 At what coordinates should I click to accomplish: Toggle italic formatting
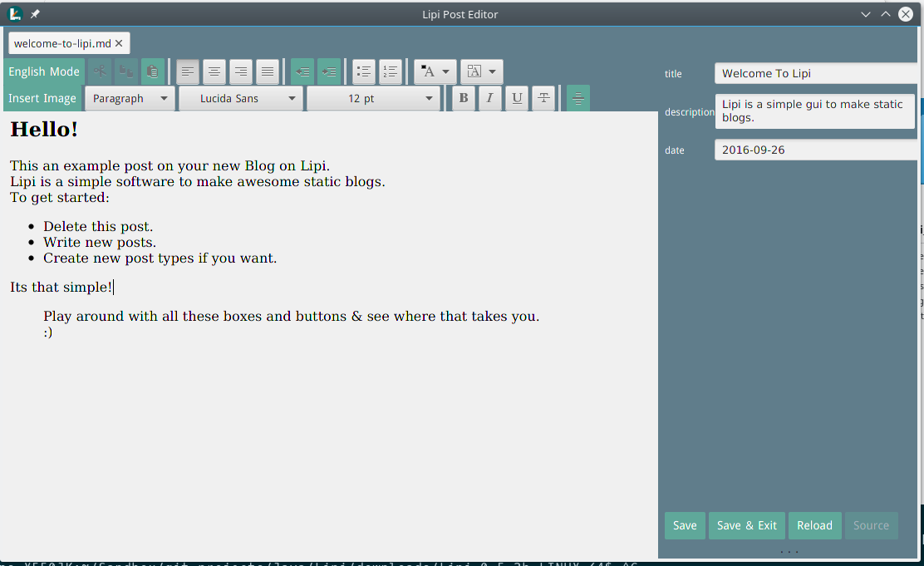click(489, 98)
